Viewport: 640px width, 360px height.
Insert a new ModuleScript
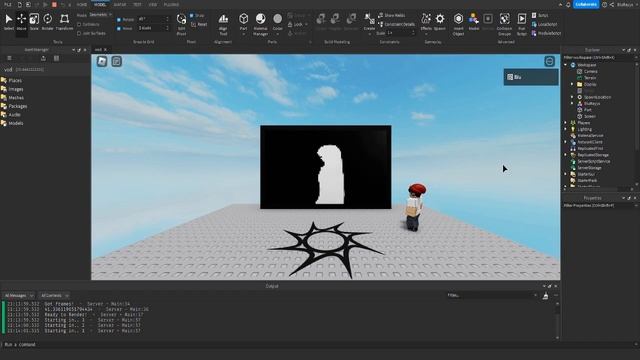[546, 33]
